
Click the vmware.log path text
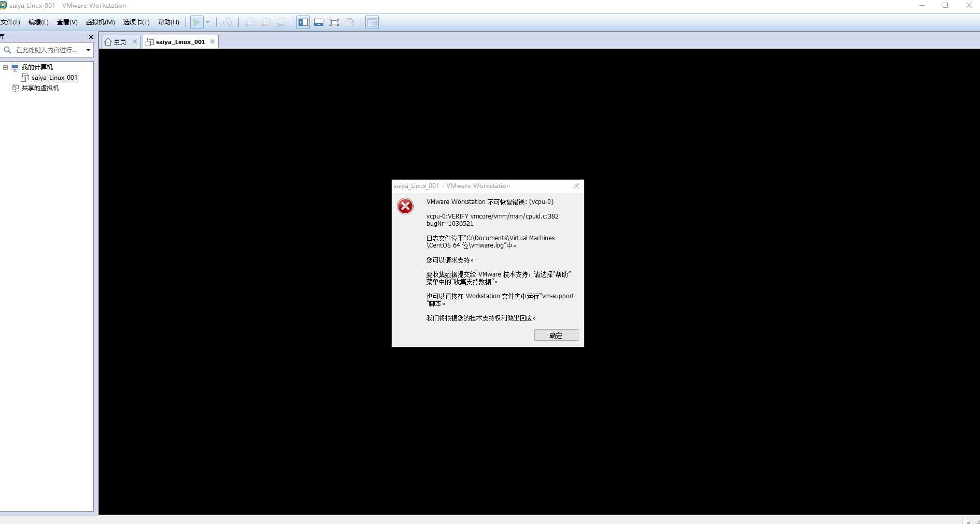coord(490,242)
